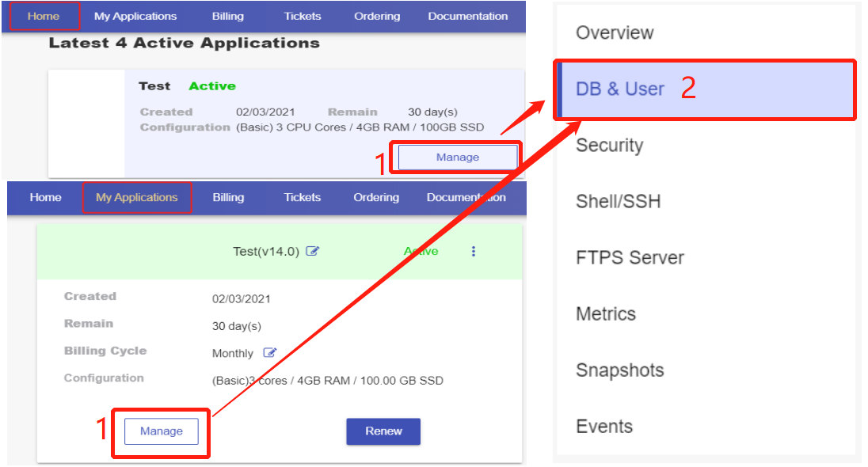Click Ordering in the upper navigation bar
Image resolution: width=868 pixels, height=467 pixels.
click(377, 16)
